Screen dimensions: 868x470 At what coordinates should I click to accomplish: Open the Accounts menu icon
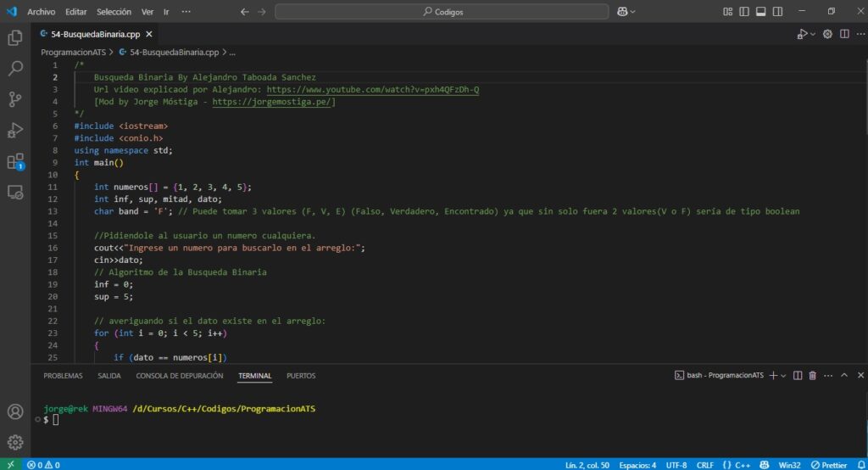tap(15, 411)
